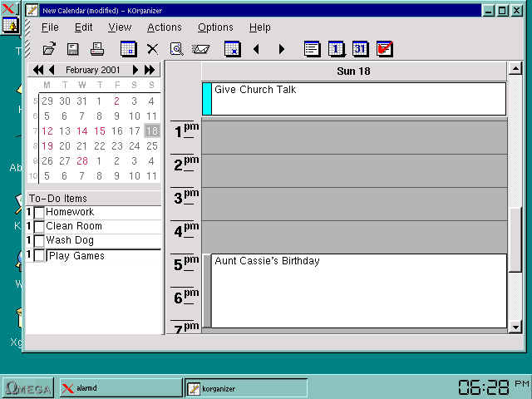Image resolution: width=532 pixels, height=399 pixels.
Task: Click the Play Games to-do edit field
Action: 103,256
